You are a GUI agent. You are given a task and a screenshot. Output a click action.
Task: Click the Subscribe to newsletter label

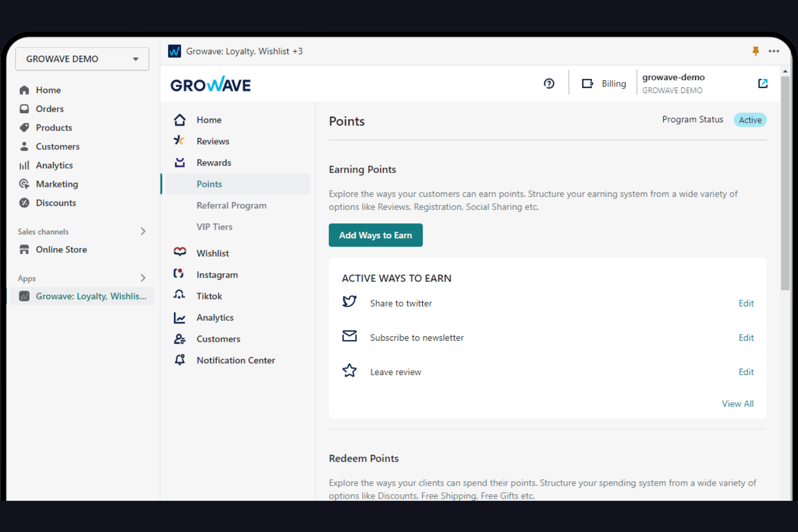pos(417,338)
